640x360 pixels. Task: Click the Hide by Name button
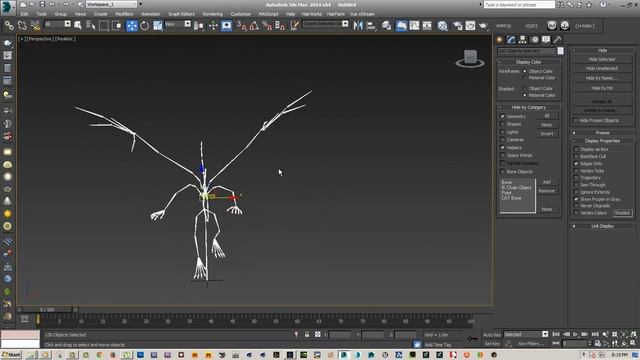coord(602,78)
